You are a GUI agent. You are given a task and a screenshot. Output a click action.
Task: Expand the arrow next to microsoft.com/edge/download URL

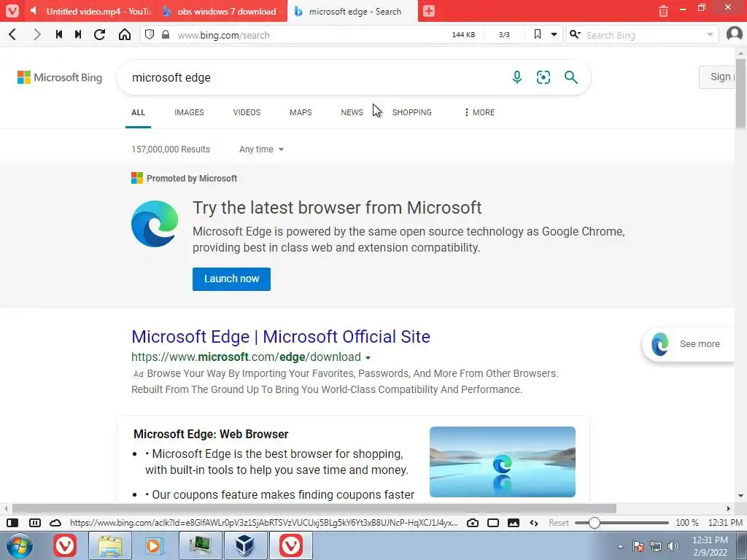[368, 357]
